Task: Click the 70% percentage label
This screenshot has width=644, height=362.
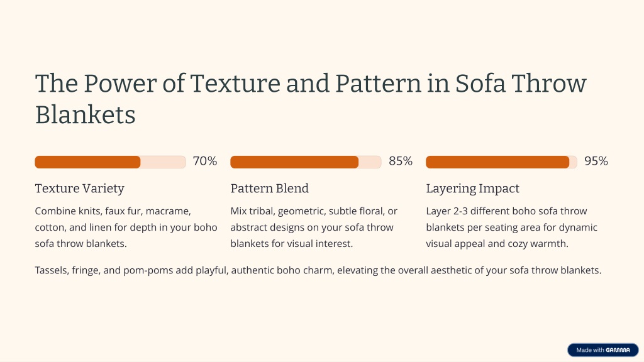Action: coord(205,161)
